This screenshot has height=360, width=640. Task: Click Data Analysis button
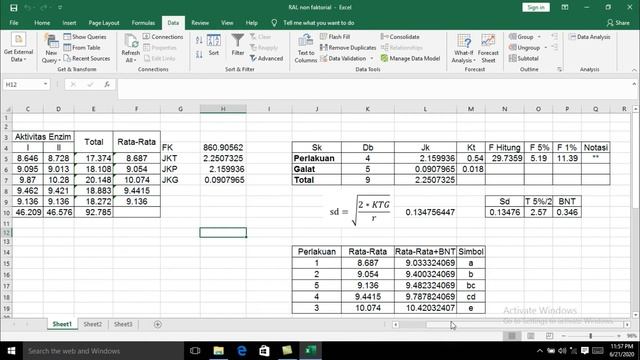point(589,37)
